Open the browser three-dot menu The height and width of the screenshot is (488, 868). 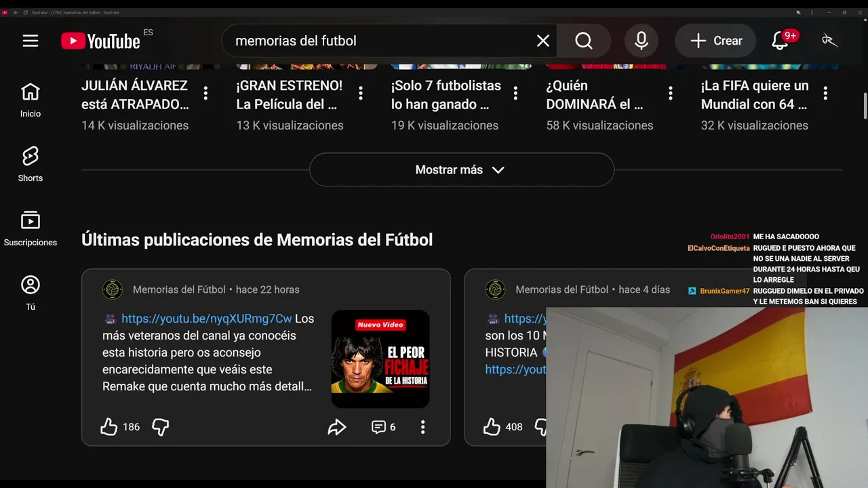coord(812,12)
